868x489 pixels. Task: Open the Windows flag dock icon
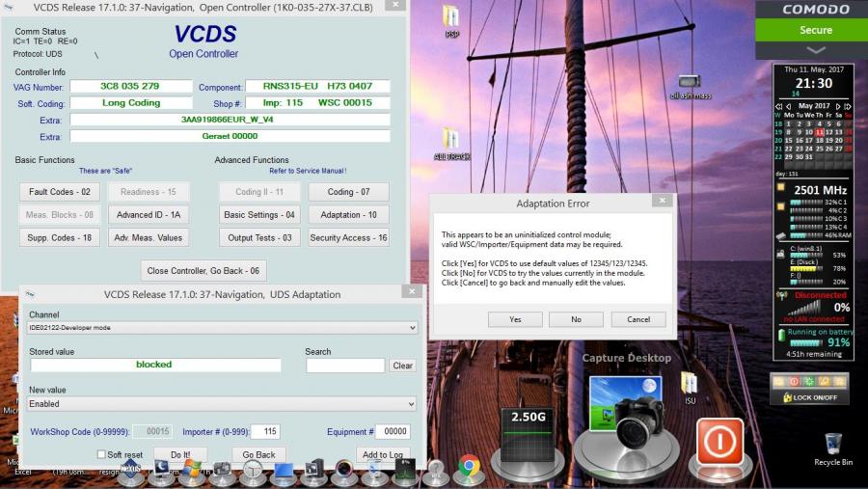pyautogui.click(x=192, y=472)
